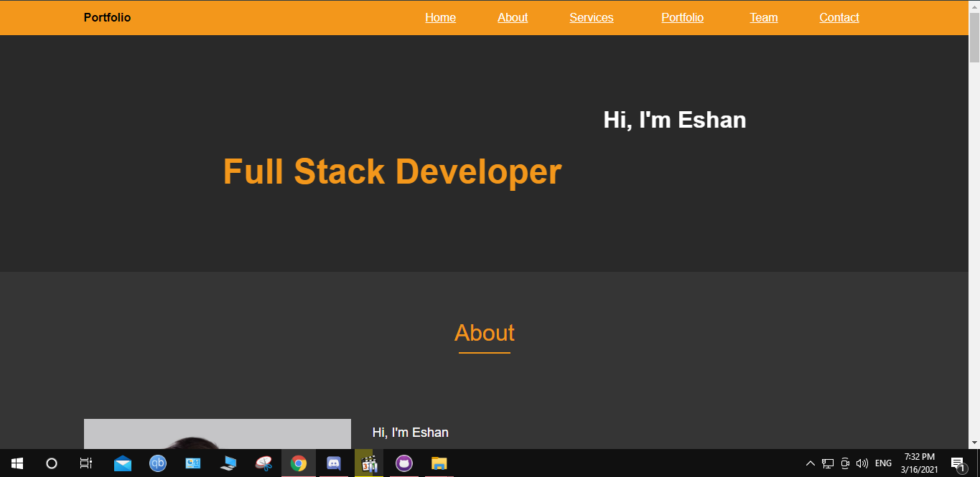
Task: Open the Snipping tool from the taskbar
Action: 263,463
